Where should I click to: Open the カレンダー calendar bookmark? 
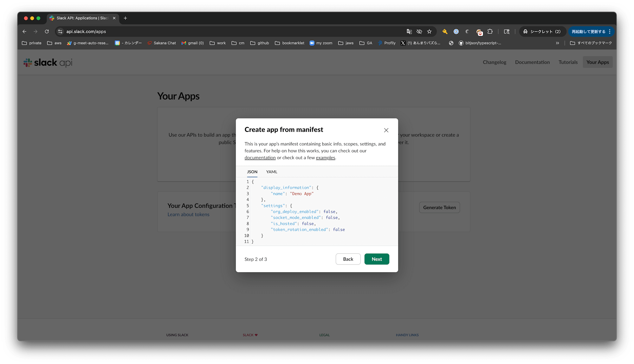[x=128, y=43]
